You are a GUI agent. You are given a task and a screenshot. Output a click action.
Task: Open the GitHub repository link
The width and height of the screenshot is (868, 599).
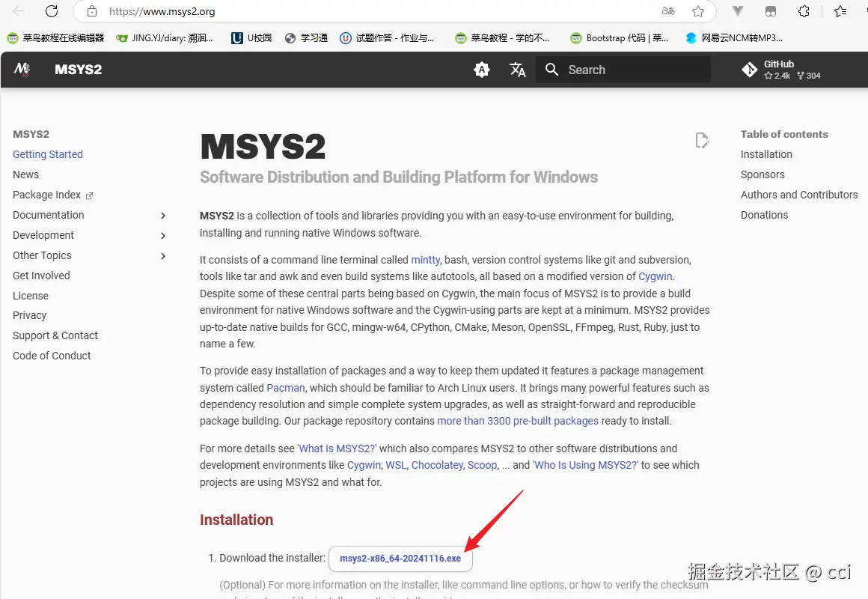click(780, 70)
